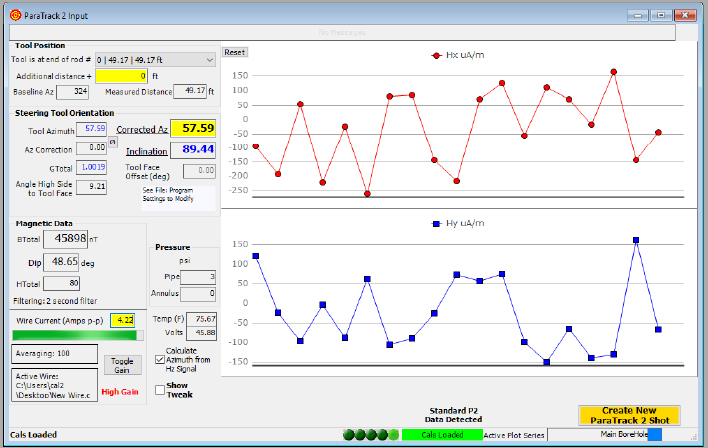This screenshot has width=708, height=448.
Task: Open the Main BoreHole plot series dropdown
Action: coord(638,435)
